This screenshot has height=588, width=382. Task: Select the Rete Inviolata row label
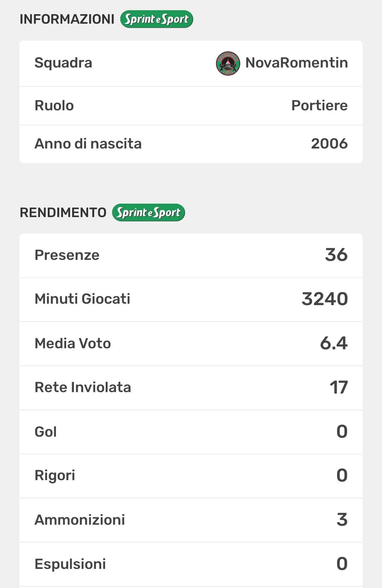point(83,387)
